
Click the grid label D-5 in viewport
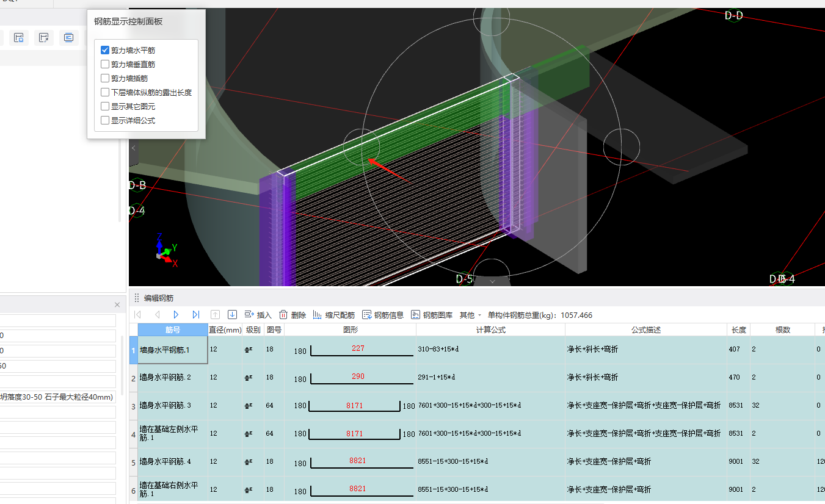click(x=464, y=279)
